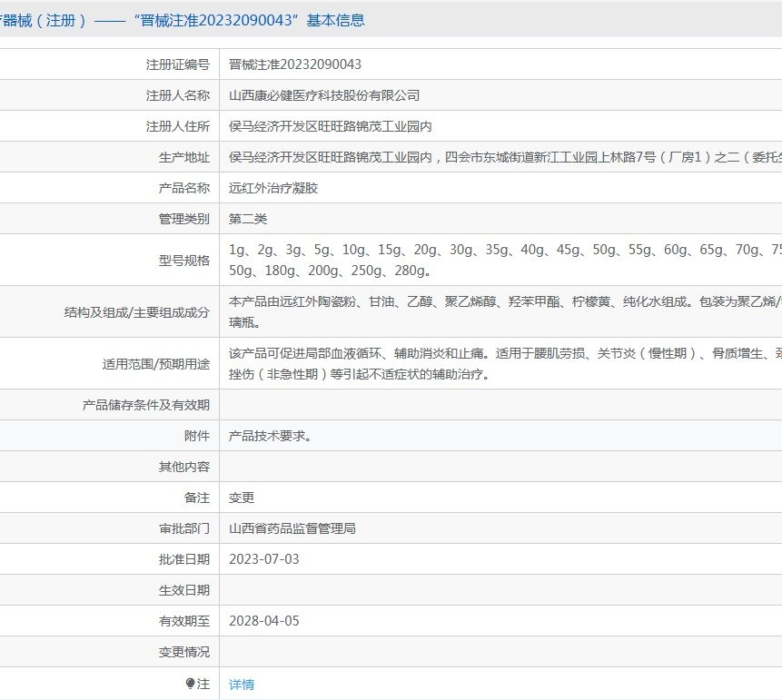Click the 批准日期 row label
This screenshot has width=782, height=700.
184,559
